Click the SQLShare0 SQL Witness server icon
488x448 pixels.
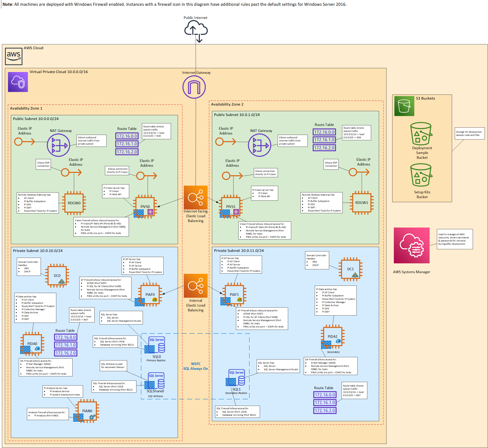(154, 381)
